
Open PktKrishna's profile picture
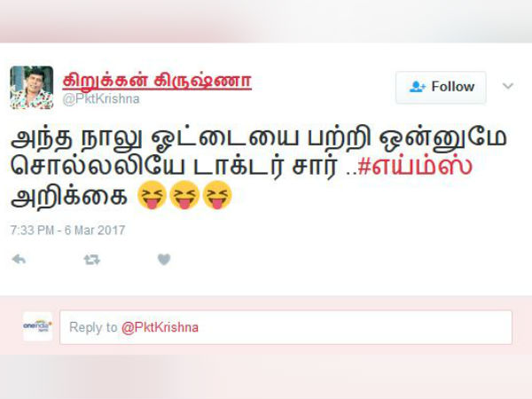coord(32,88)
